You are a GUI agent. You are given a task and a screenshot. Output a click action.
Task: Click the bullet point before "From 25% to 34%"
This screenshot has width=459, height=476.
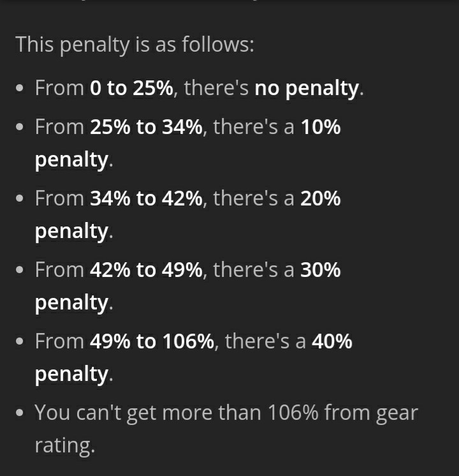(22, 129)
